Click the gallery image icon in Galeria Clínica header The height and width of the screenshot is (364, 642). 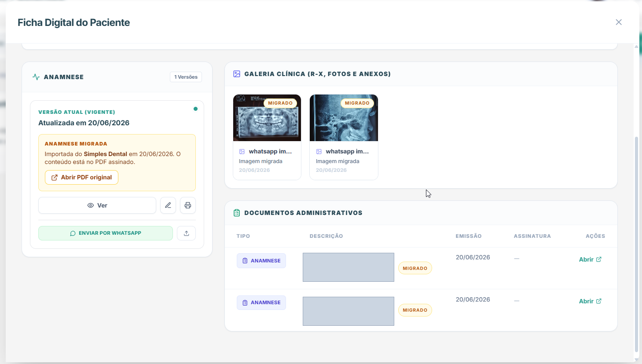pos(237,74)
